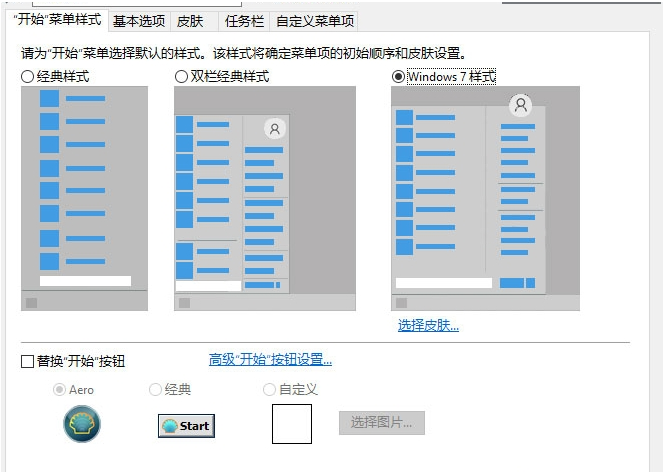
Task: Click the 选择图片... button
Action: pyautogui.click(x=382, y=423)
